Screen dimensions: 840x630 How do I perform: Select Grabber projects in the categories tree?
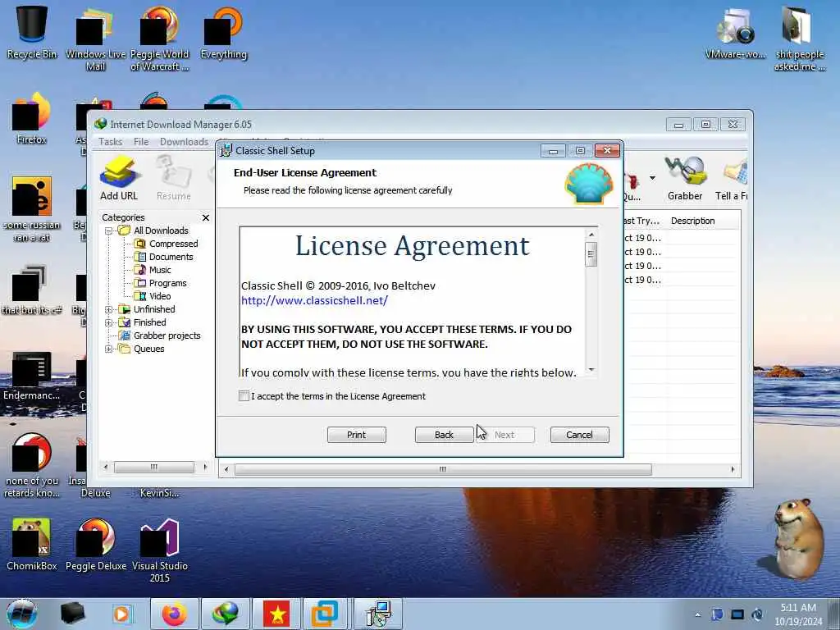coord(167,336)
